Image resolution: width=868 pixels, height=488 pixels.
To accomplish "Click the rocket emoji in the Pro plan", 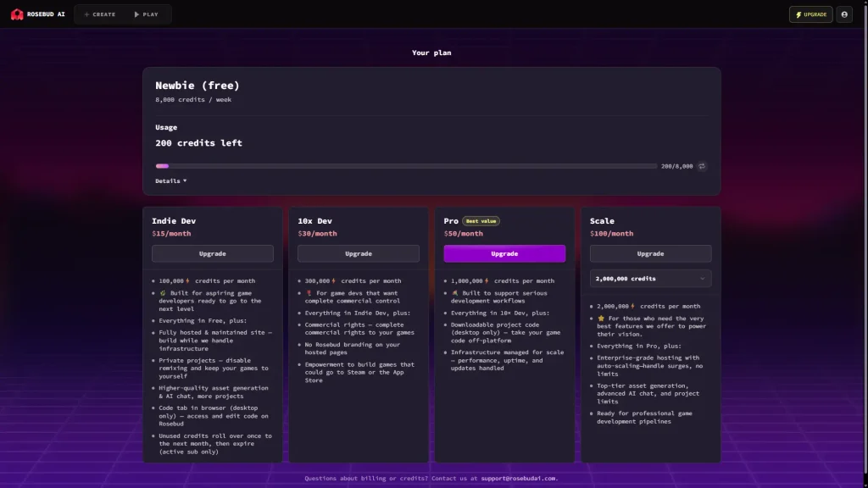I will [455, 293].
